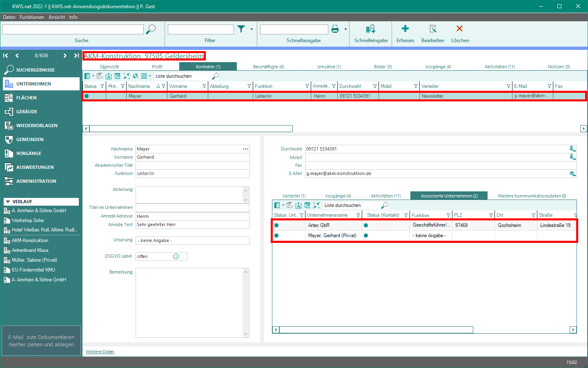Open Auswertungen module in sidebar
588x368 pixels.
41,167
